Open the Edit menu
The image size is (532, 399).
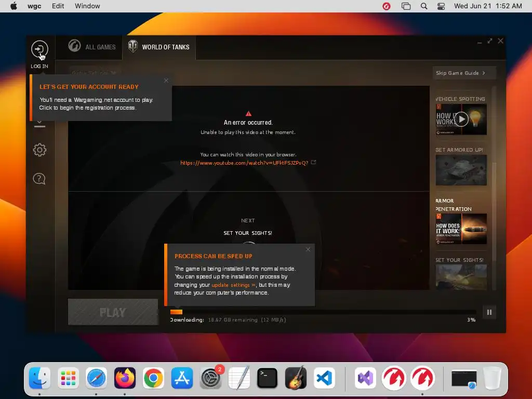[58, 6]
